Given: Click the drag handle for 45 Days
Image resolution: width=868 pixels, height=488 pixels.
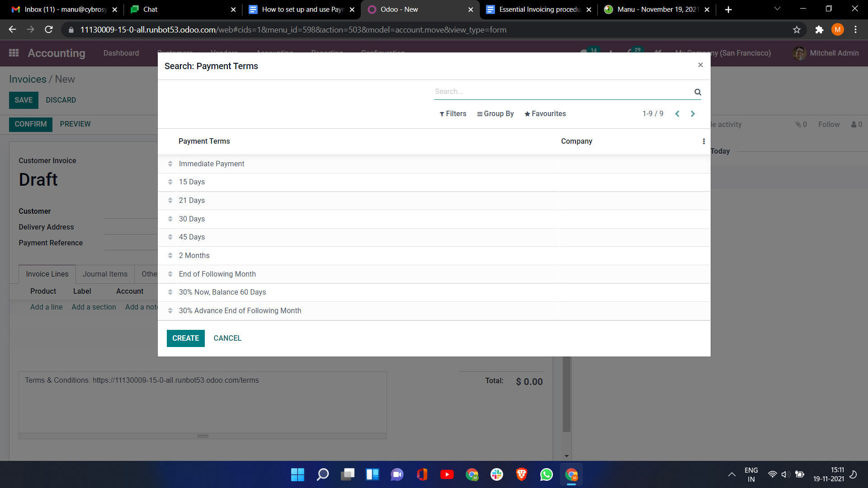Looking at the screenshot, I should pos(170,237).
